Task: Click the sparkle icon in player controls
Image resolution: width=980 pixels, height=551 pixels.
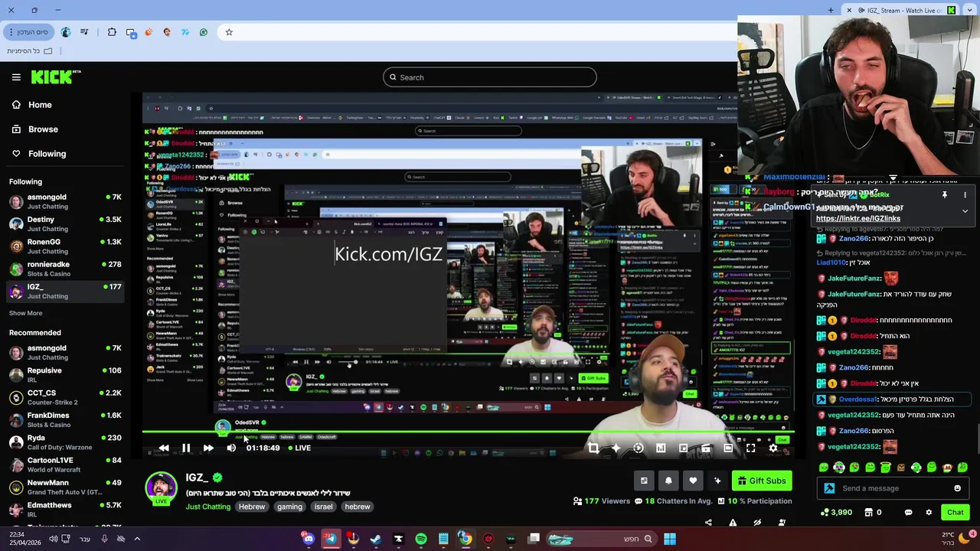Action: 616,448
